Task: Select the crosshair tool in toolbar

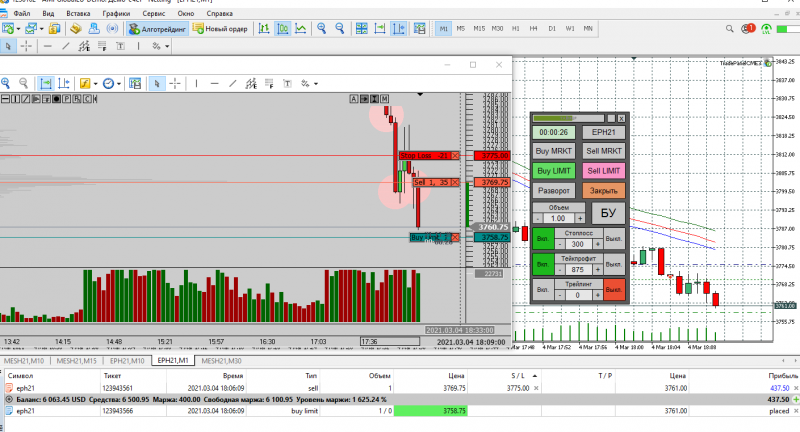Action: [28, 46]
